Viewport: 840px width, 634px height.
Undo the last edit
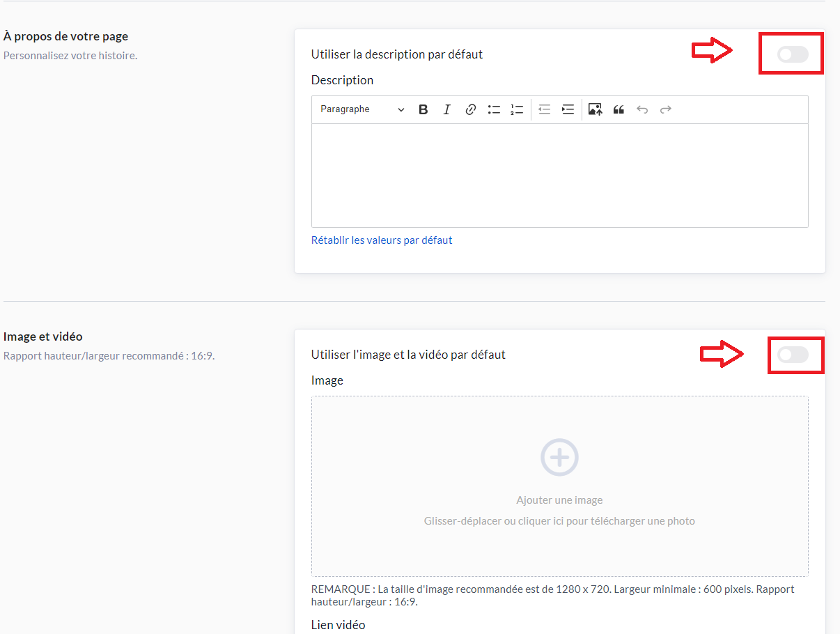(x=642, y=109)
